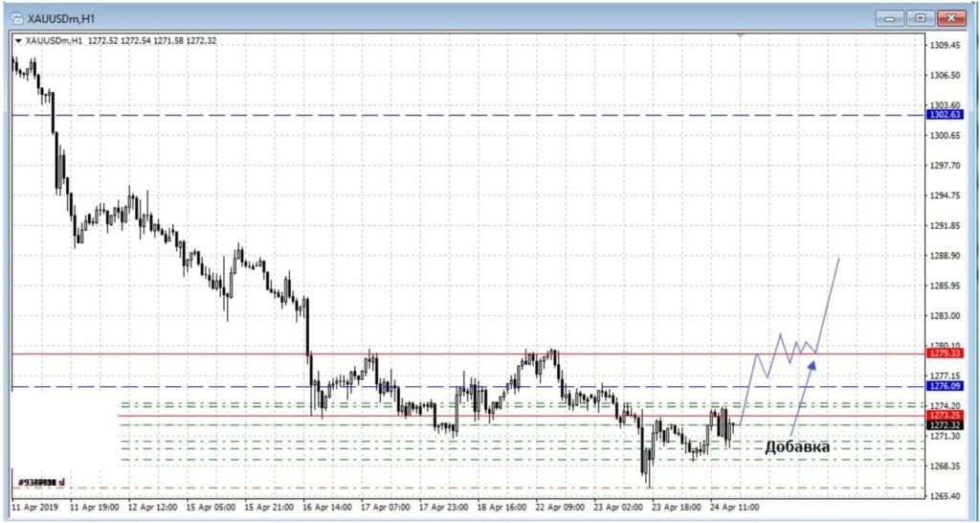
Task: Click the 1309.45 price scale value
Action: tap(946, 45)
